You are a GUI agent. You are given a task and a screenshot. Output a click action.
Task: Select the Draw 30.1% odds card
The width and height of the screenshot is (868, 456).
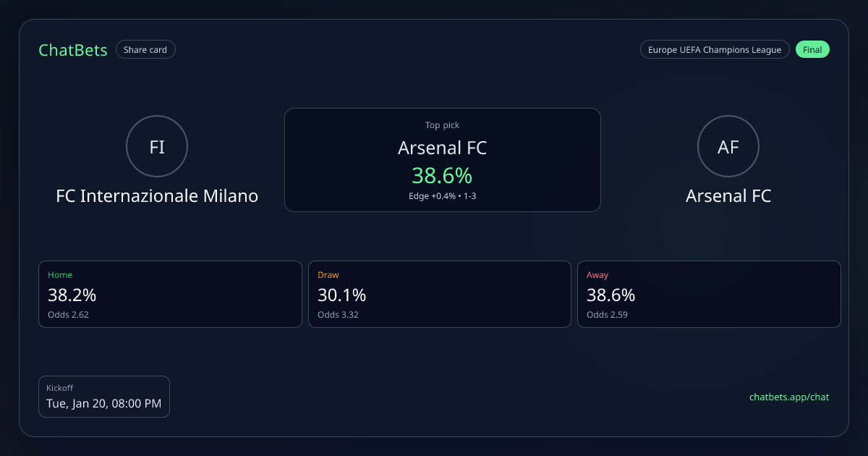[439, 294]
